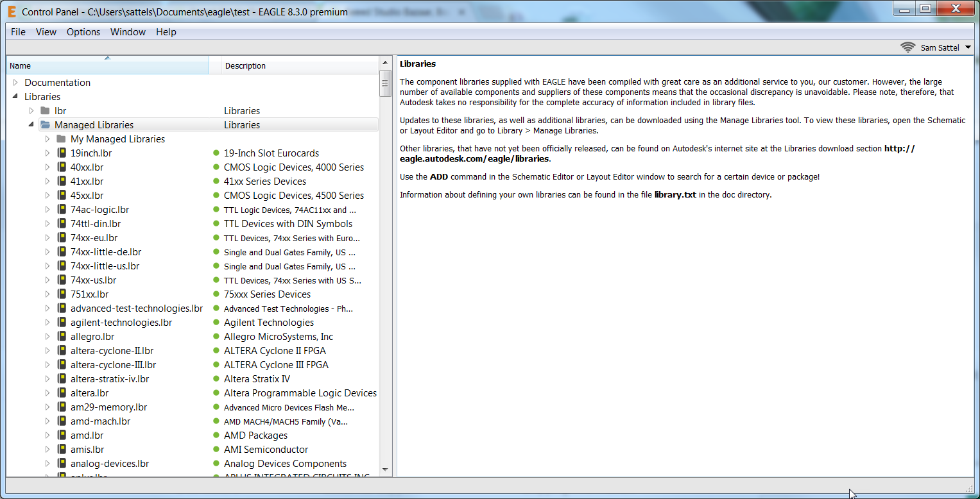Collapse the Managed Libraries node

click(x=31, y=125)
